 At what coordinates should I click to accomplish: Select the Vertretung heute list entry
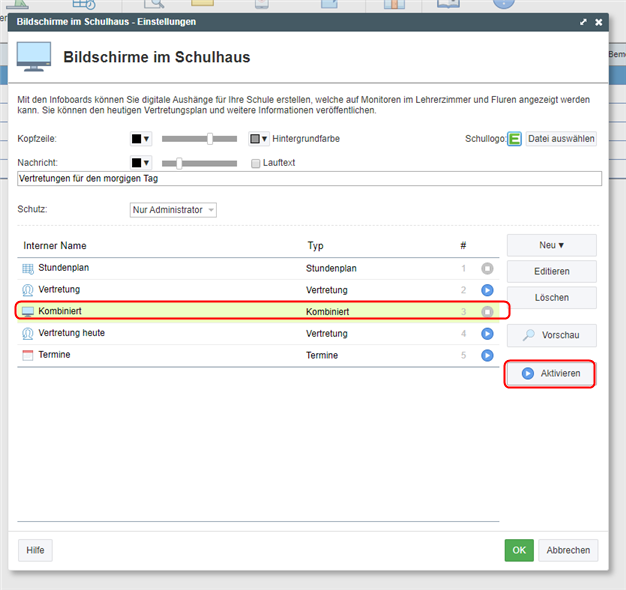72,333
